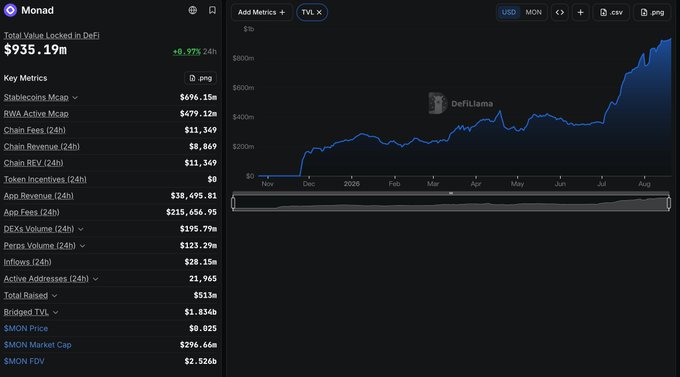Export chart image as .png
The image size is (680, 377).
(x=652, y=12)
